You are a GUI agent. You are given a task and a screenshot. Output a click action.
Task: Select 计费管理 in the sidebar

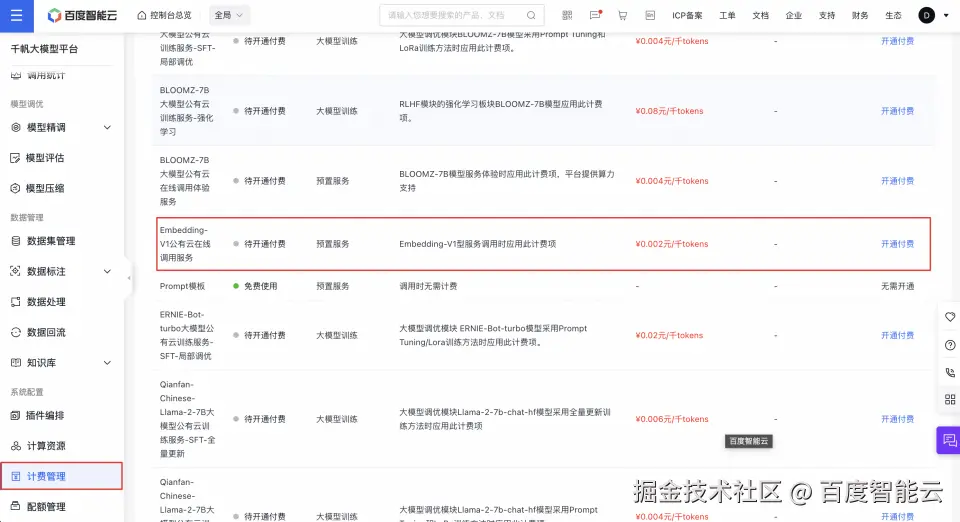pos(61,476)
